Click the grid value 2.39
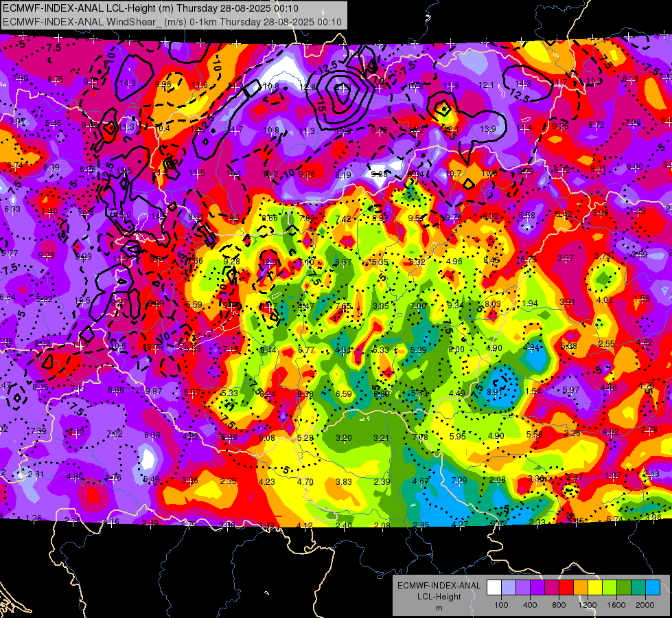 click(x=382, y=481)
